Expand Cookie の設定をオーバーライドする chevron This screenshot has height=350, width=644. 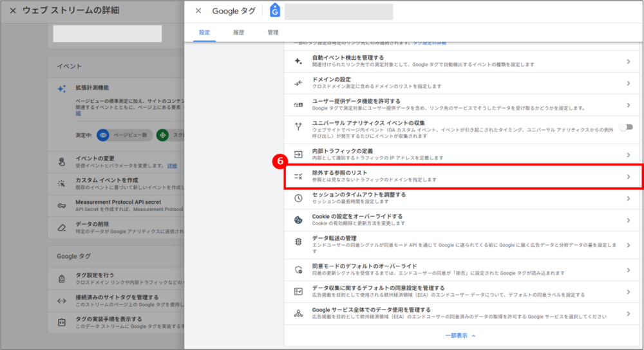[x=629, y=220]
